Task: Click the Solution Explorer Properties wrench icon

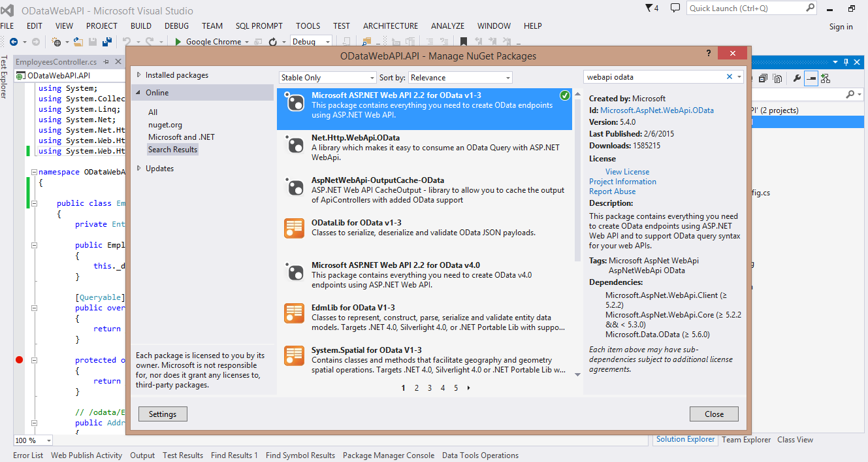Action: click(x=797, y=78)
